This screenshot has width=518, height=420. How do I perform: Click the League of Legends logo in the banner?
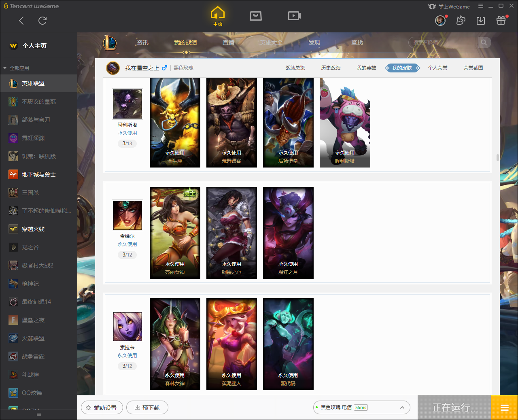(110, 42)
